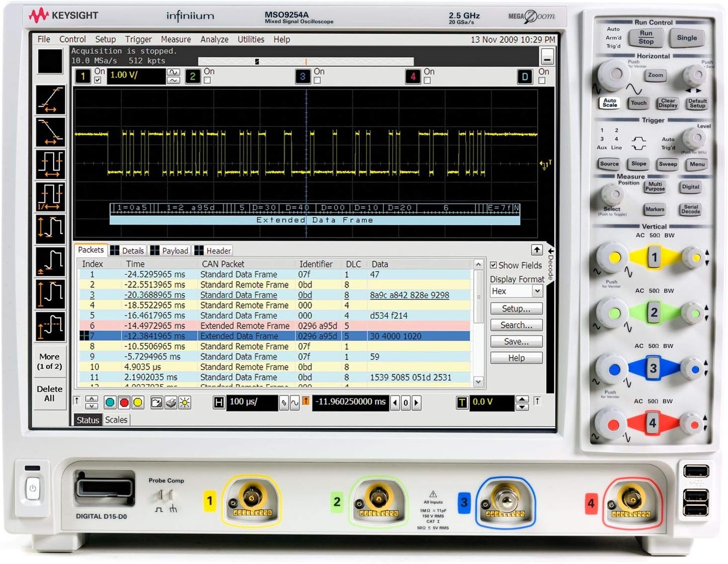Click the digital channels D button
Viewport: 728px width, 564px height.
pos(525,76)
